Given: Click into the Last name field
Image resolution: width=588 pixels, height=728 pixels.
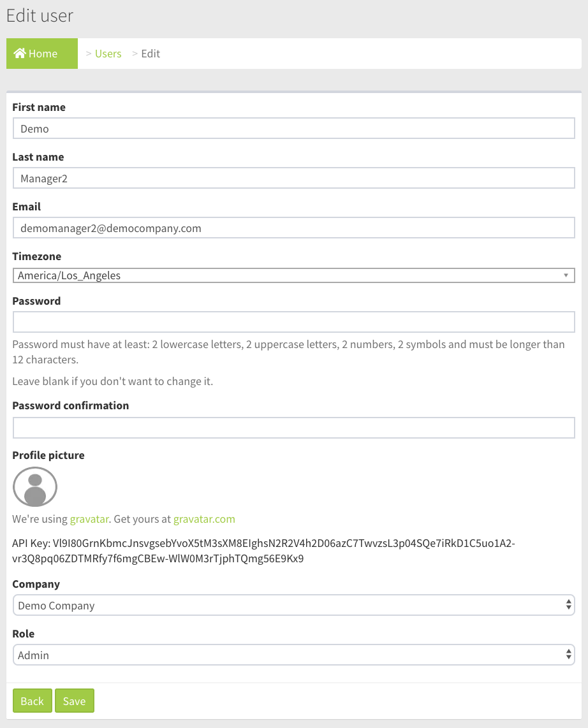Looking at the screenshot, I should [x=293, y=178].
